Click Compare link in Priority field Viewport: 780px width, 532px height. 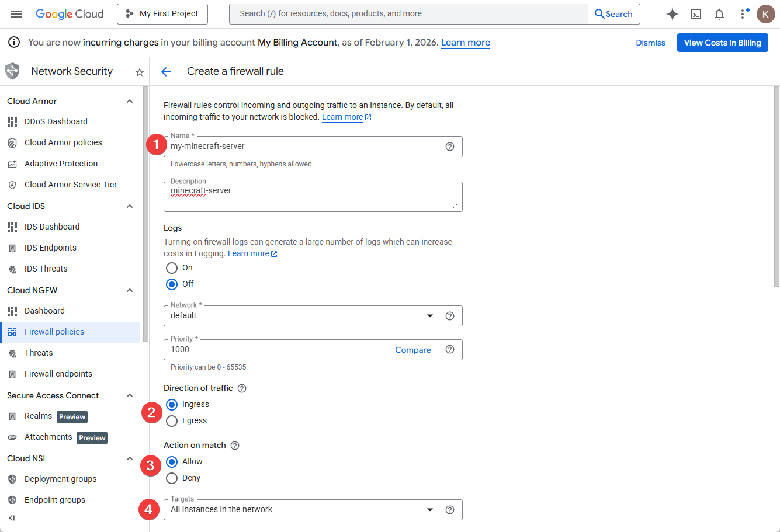pyautogui.click(x=413, y=350)
